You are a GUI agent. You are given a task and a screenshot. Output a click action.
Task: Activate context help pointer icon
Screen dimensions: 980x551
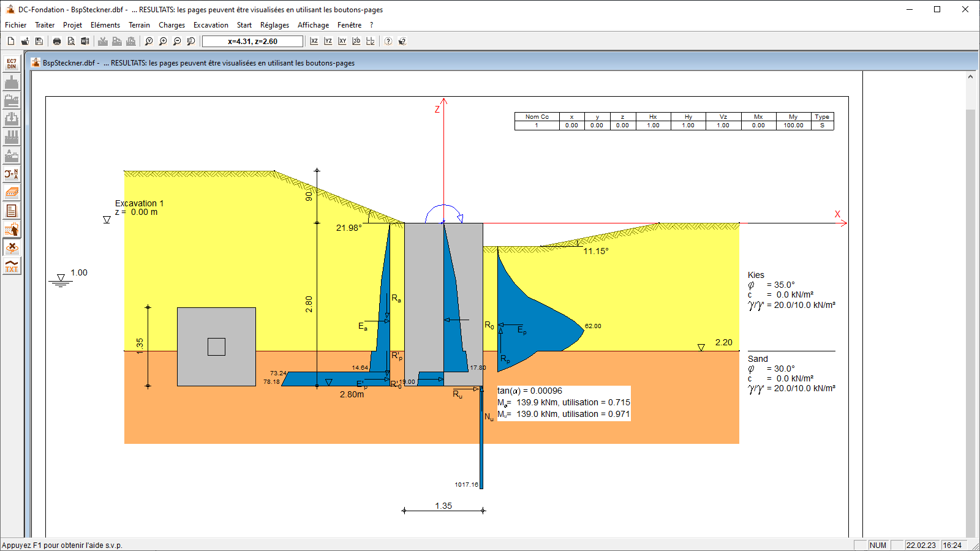point(402,41)
